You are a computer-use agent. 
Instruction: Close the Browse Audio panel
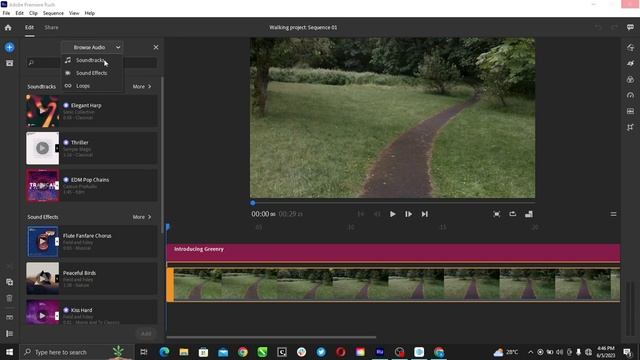coord(156,47)
